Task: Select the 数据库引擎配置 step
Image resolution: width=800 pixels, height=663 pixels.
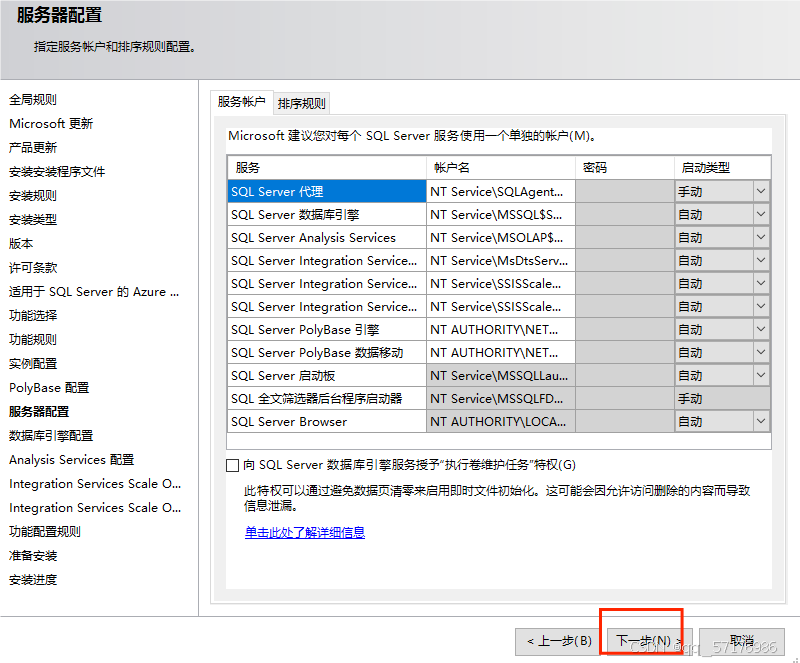Action: coord(51,435)
